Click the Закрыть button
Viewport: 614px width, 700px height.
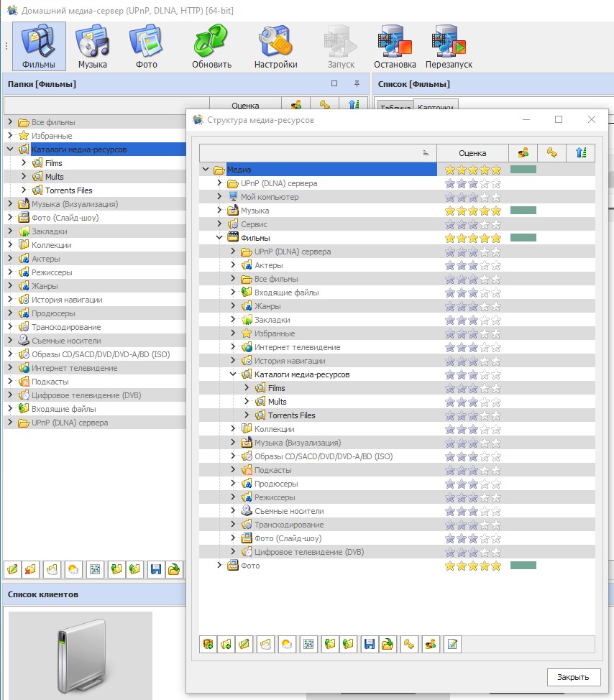(573, 677)
